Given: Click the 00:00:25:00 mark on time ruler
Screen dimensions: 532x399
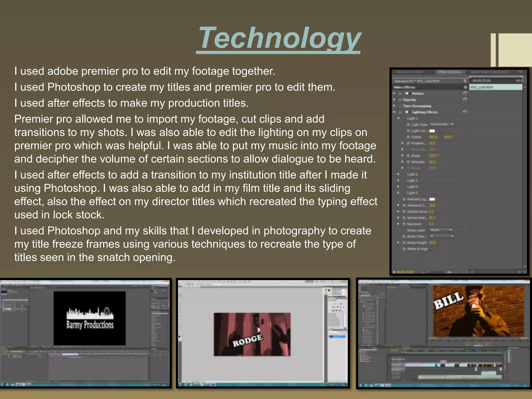Looking at the screenshot, I should [x=482, y=81].
